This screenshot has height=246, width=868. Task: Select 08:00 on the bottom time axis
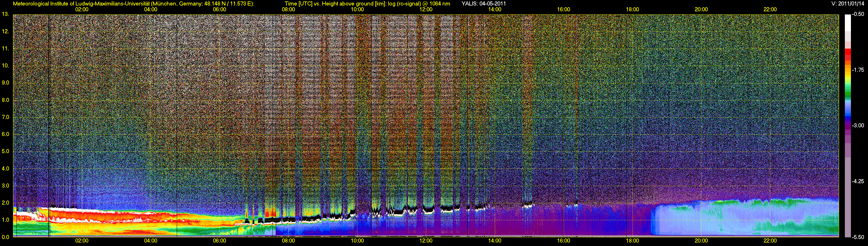tap(288, 241)
